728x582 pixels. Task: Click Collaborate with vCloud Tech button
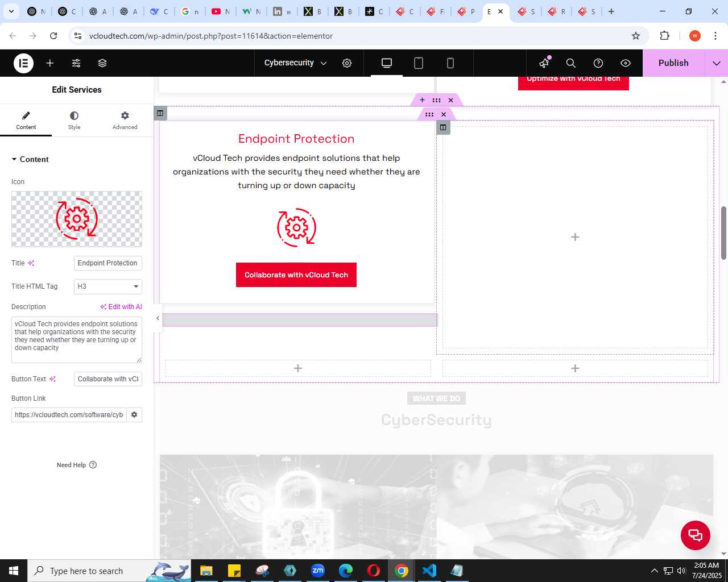point(296,275)
